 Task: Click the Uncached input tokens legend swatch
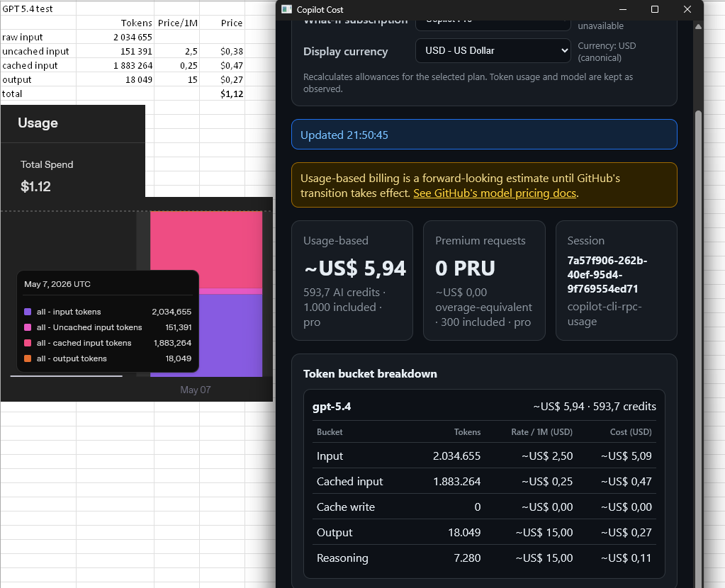[x=28, y=327]
